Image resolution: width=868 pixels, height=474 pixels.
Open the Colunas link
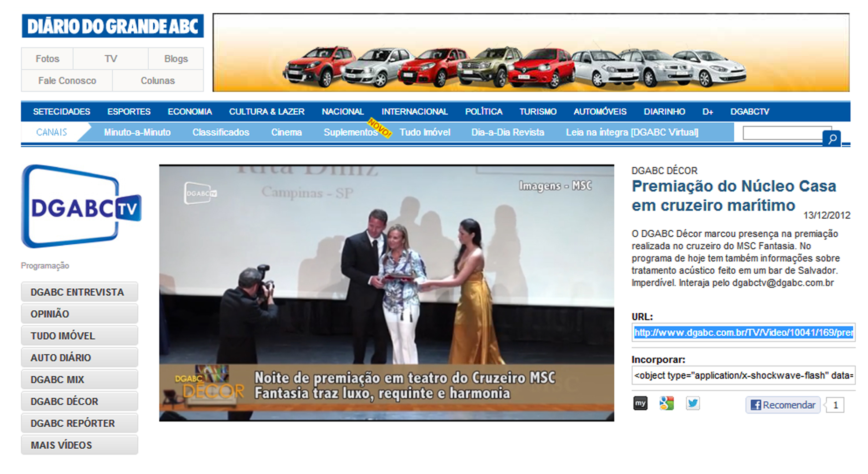[x=158, y=80]
